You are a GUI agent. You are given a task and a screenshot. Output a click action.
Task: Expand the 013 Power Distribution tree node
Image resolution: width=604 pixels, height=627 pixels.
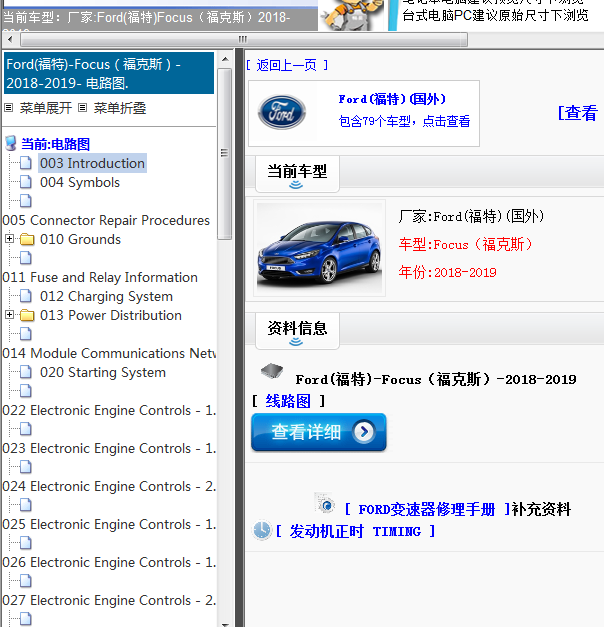(x=9, y=315)
